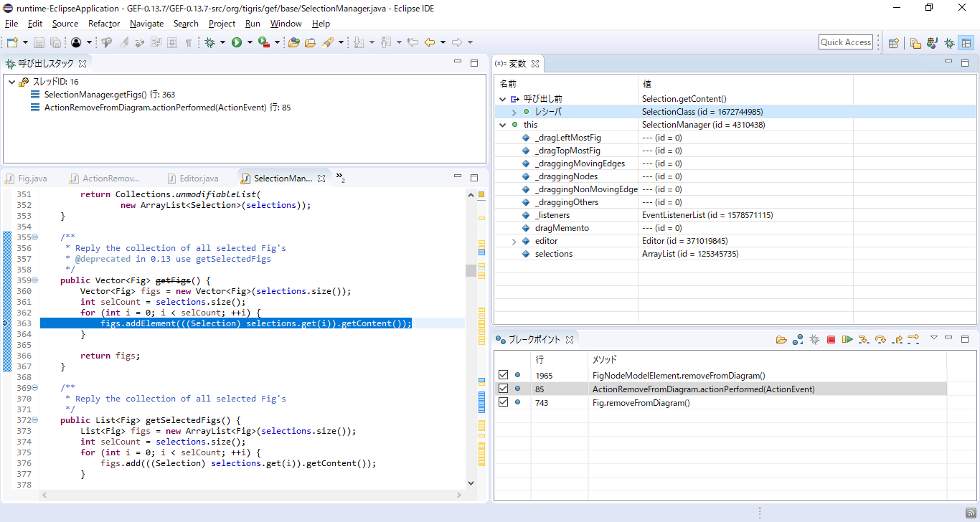Fold the getFigs method at line 359
The image size is (980, 522).
[x=35, y=280]
